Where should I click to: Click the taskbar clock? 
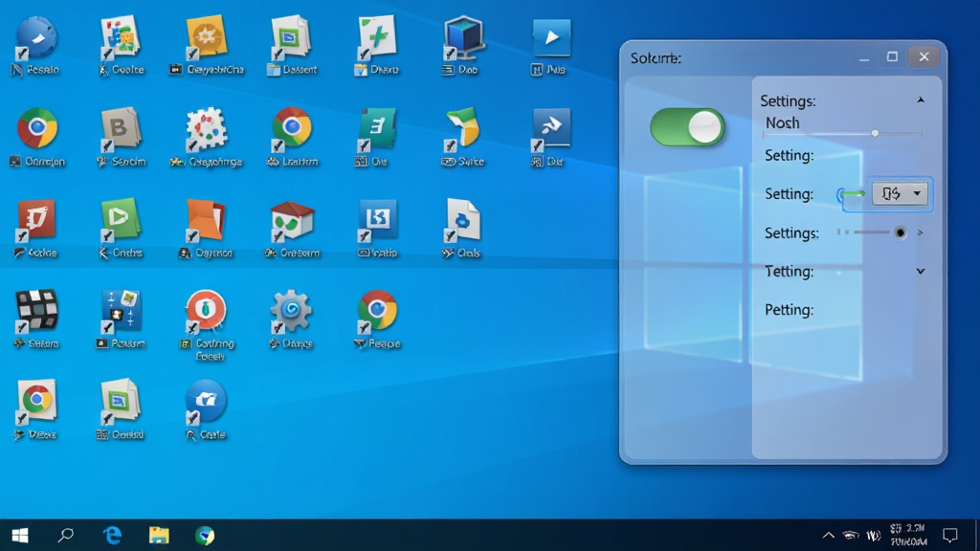click(x=907, y=536)
